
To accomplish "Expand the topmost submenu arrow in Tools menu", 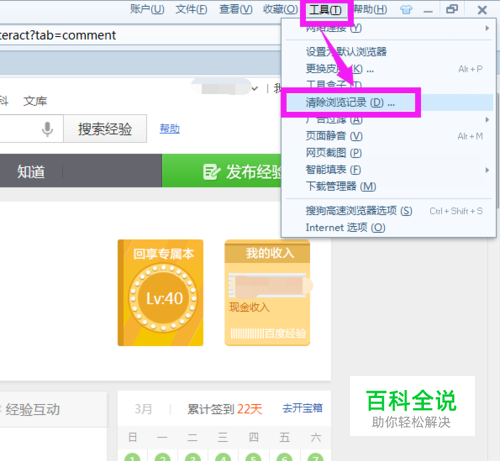I will point(487,28).
